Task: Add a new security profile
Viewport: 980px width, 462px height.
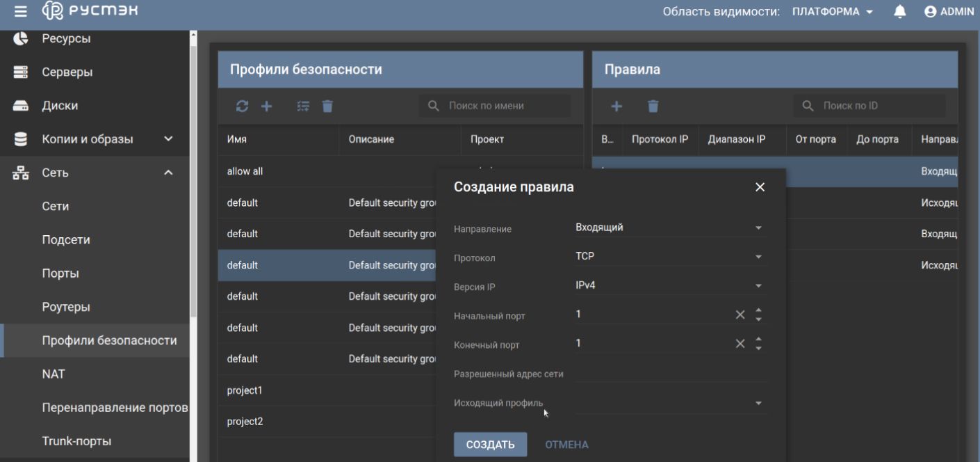Action: pos(266,106)
